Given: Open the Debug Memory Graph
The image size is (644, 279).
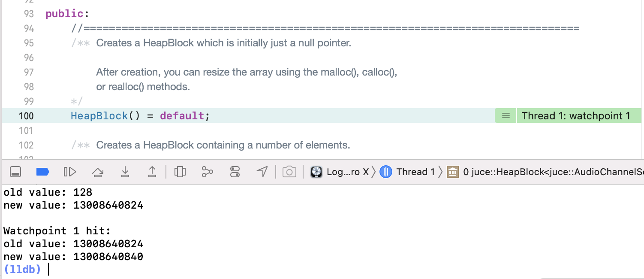Looking at the screenshot, I should click(208, 172).
